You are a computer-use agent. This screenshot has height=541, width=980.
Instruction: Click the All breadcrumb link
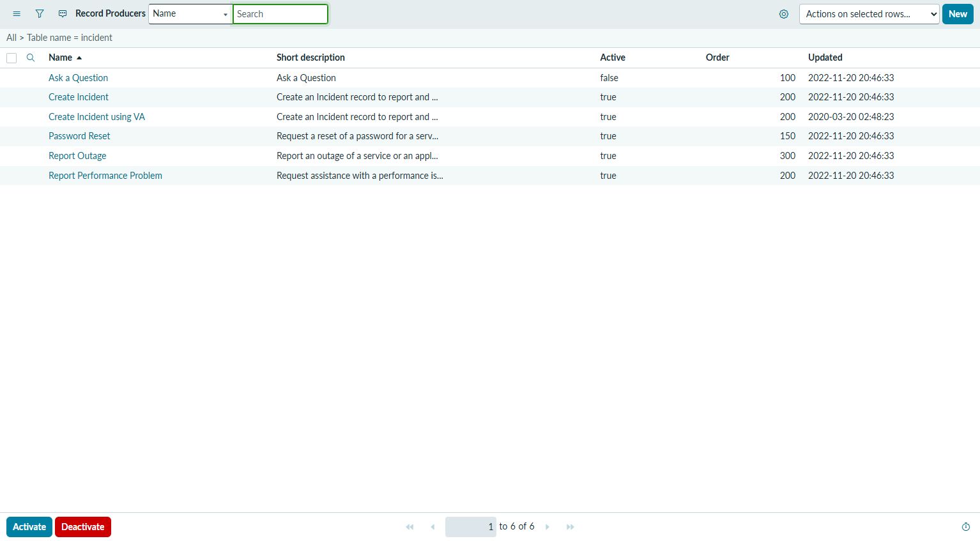(11, 38)
